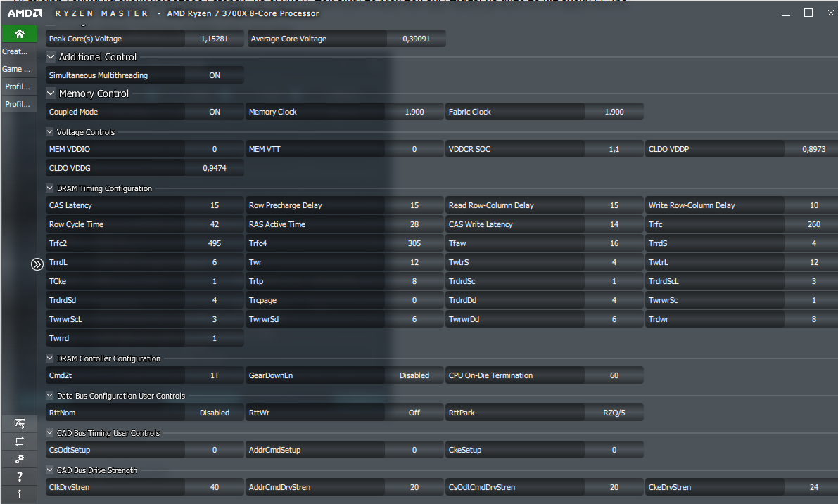Click the Trfc value 260
Image resolution: width=838 pixels, height=504 pixels.
tap(813, 224)
